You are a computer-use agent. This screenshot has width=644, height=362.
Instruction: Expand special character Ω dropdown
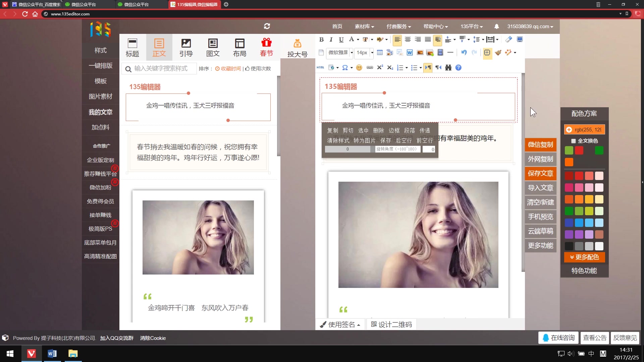tap(352, 68)
